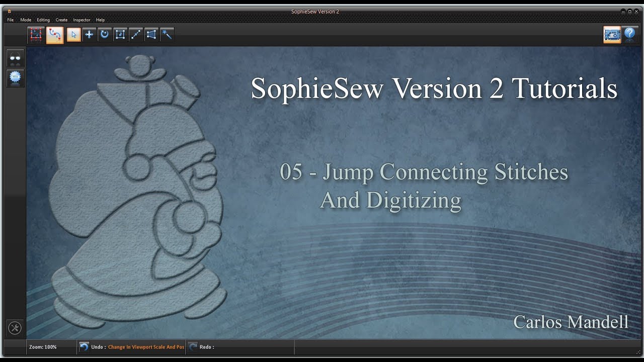Activate the curve point editing mode
The image size is (644, 362).
point(55,35)
